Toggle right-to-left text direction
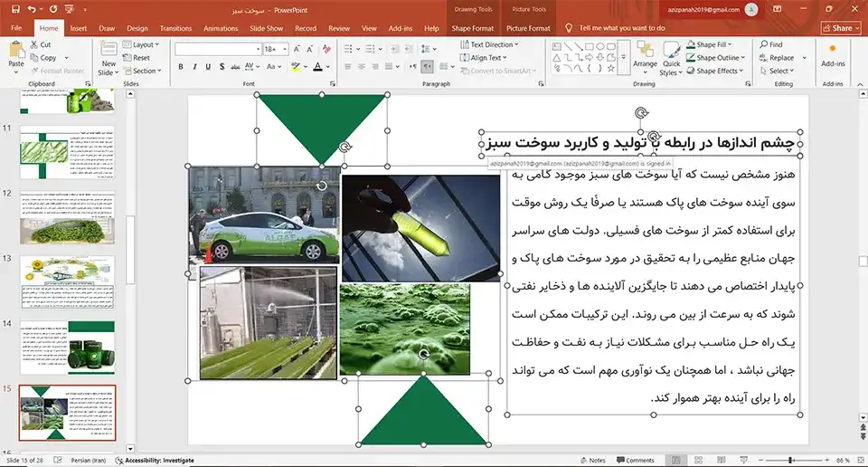Screen dimensions: 868x467 point(428,66)
